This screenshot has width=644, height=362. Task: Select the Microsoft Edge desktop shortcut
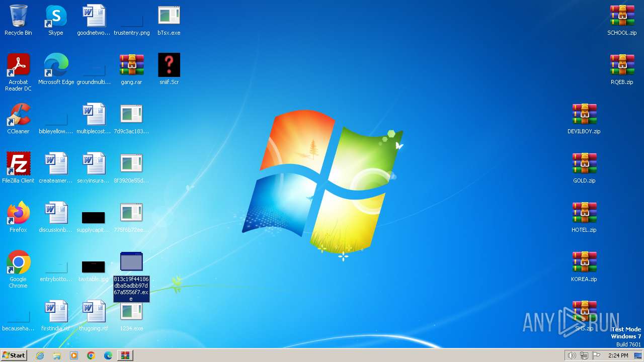pyautogui.click(x=56, y=65)
